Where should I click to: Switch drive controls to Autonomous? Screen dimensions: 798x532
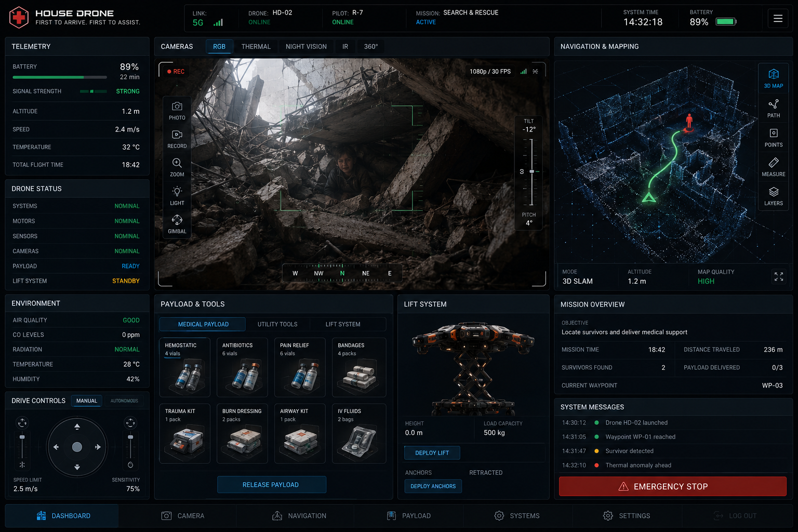pyautogui.click(x=124, y=401)
